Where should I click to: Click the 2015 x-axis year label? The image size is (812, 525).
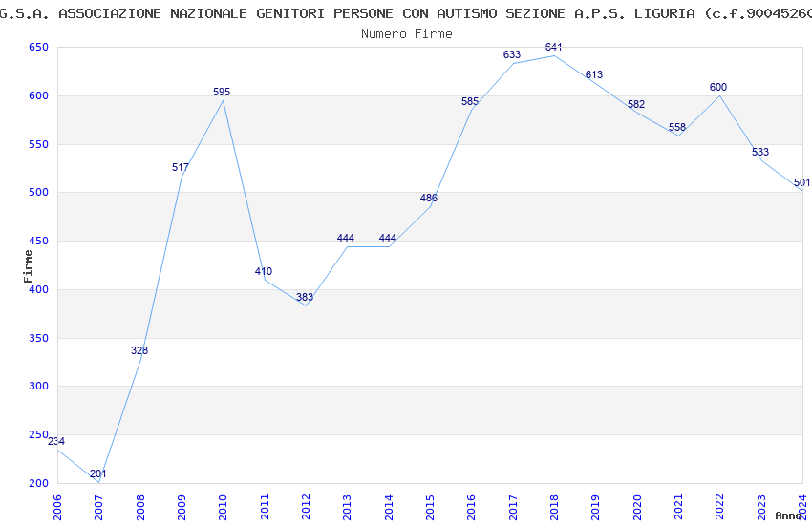430,507
